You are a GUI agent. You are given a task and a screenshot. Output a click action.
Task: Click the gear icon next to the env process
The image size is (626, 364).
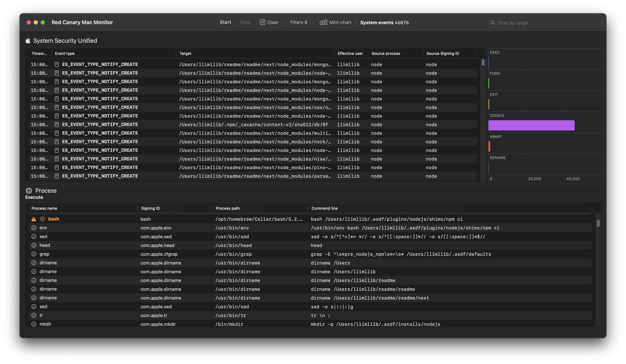[x=34, y=228]
